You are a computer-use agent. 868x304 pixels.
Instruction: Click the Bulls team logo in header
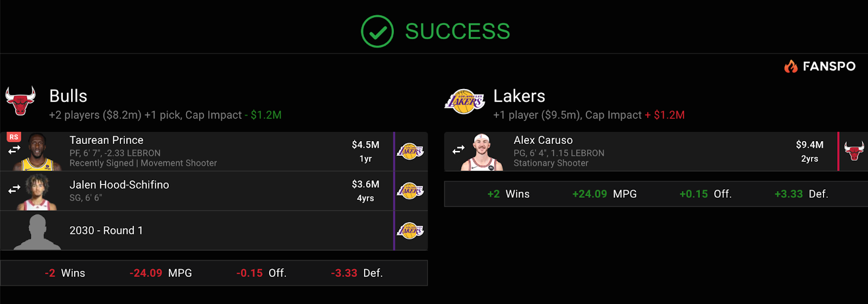tap(21, 100)
